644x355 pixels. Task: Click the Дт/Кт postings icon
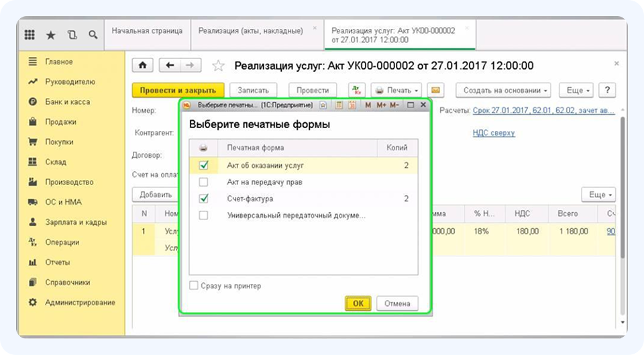[x=357, y=90]
